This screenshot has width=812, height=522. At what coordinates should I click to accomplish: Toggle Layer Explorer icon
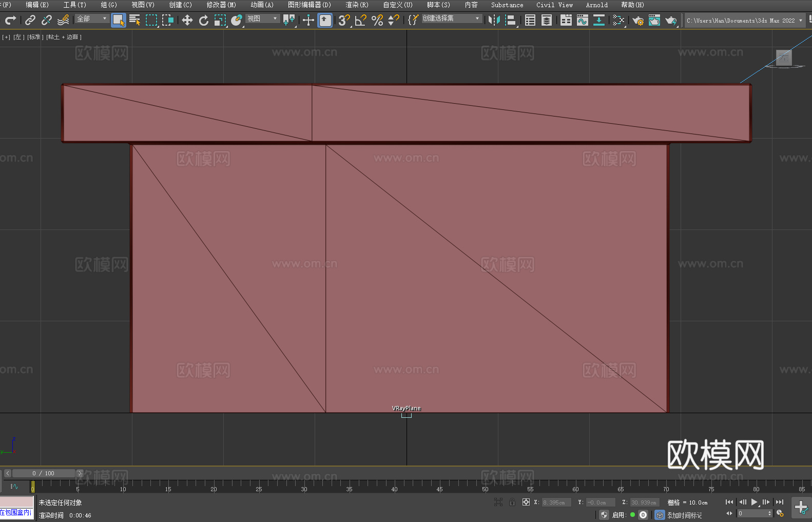pos(547,20)
